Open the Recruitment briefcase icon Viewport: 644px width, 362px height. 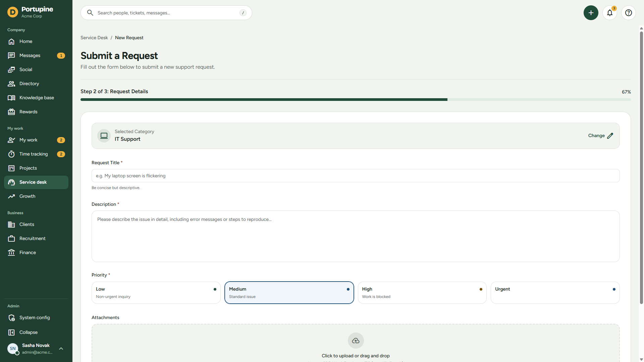pos(11,239)
